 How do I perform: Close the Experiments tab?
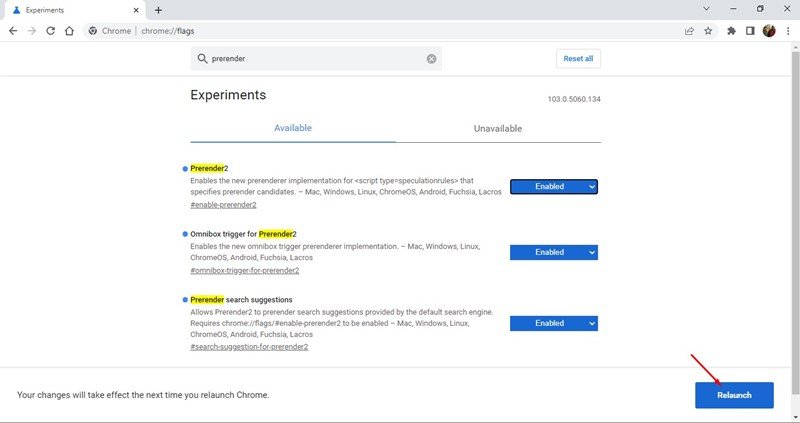coord(136,10)
